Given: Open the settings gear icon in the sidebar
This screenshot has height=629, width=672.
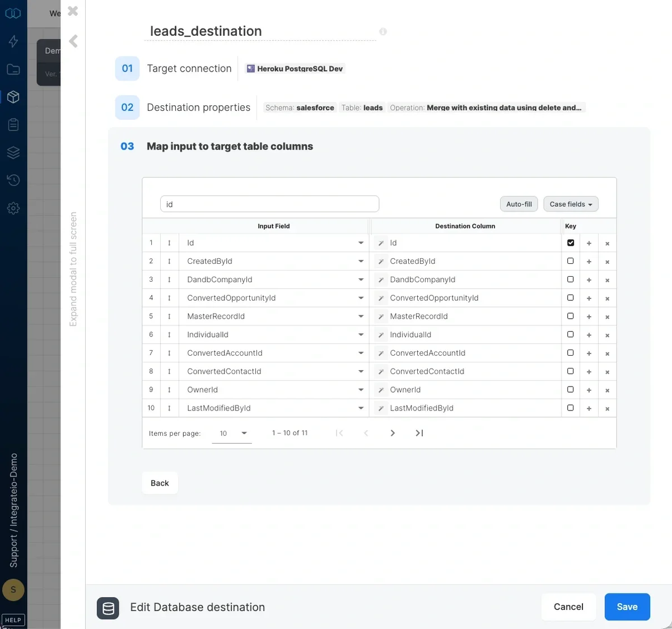Looking at the screenshot, I should tap(13, 208).
